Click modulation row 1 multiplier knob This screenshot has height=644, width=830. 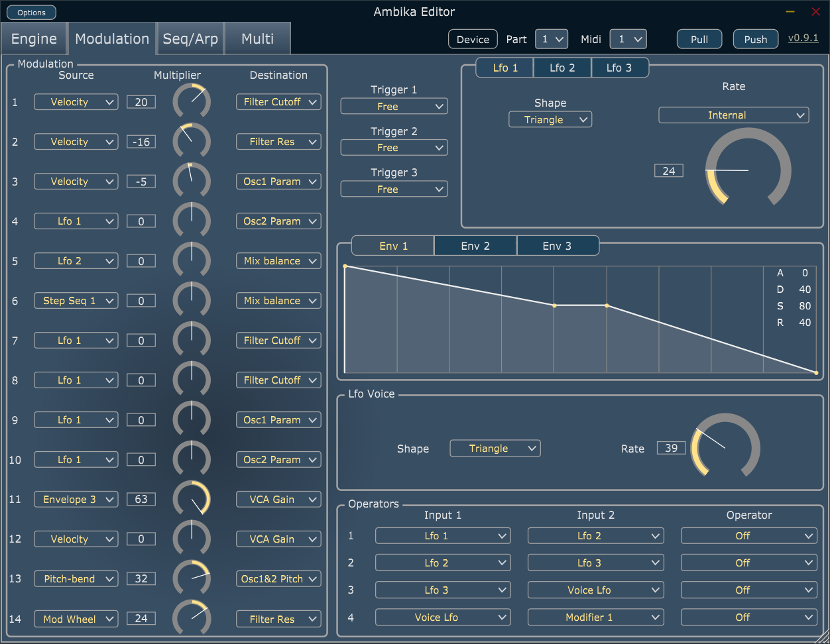pyautogui.click(x=192, y=102)
